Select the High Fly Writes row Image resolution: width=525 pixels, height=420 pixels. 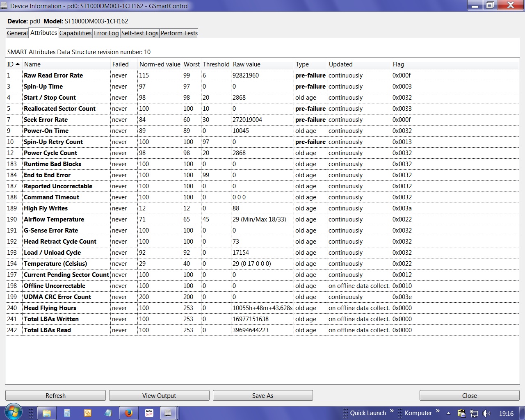(262, 208)
